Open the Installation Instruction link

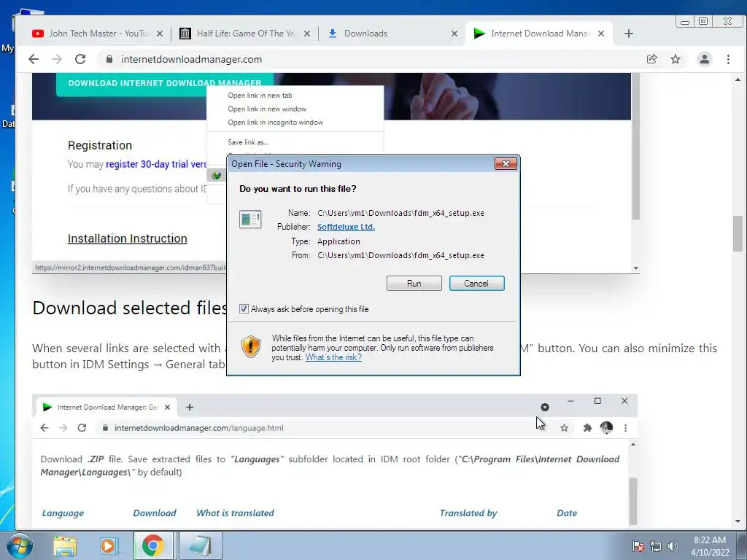coord(127,238)
